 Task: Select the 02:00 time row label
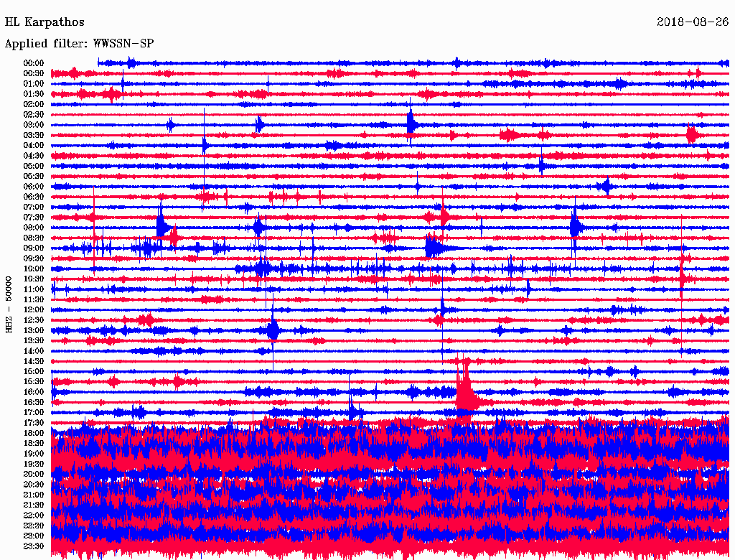click(34, 105)
